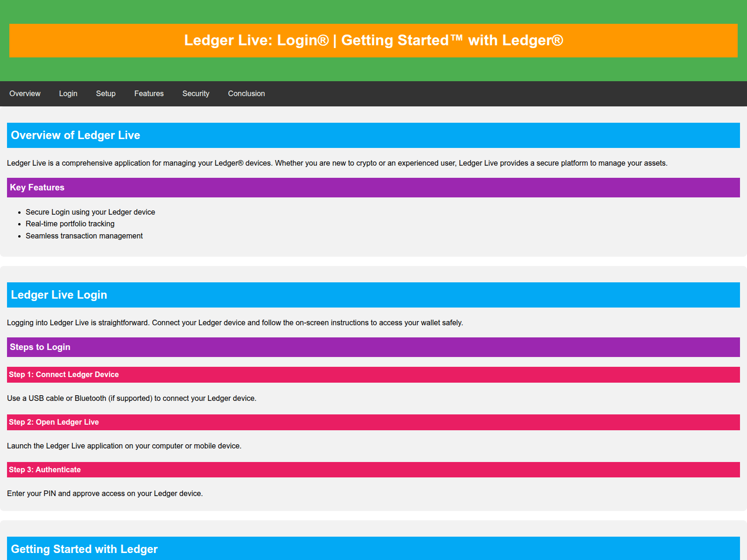Click the 'Steps to Login' subheading

(40, 347)
